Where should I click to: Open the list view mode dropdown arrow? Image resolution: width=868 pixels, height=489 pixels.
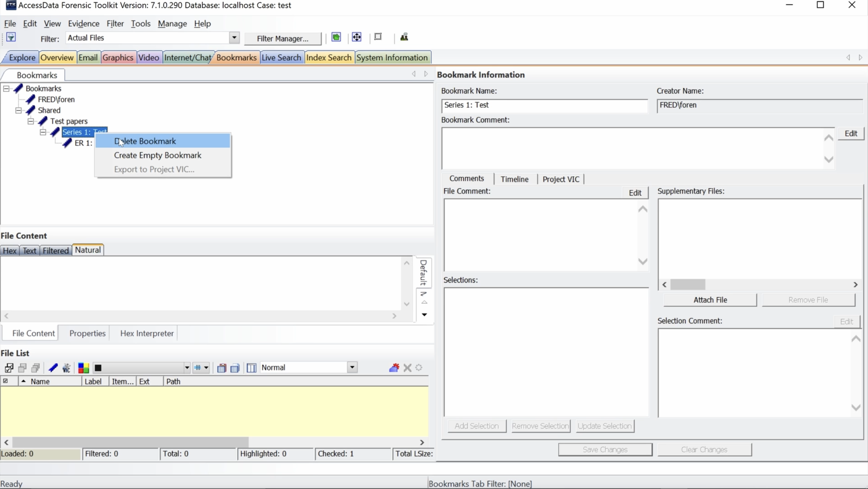(206, 368)
